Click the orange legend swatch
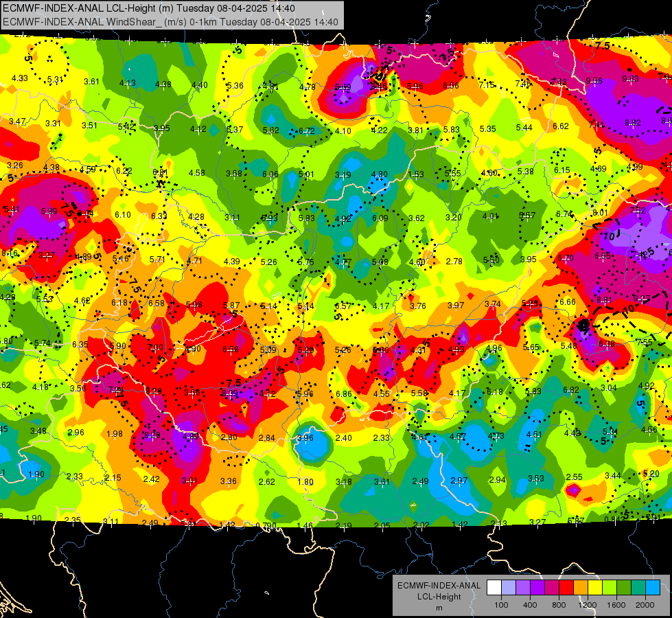The image size is (672, 618). (581, 588)
